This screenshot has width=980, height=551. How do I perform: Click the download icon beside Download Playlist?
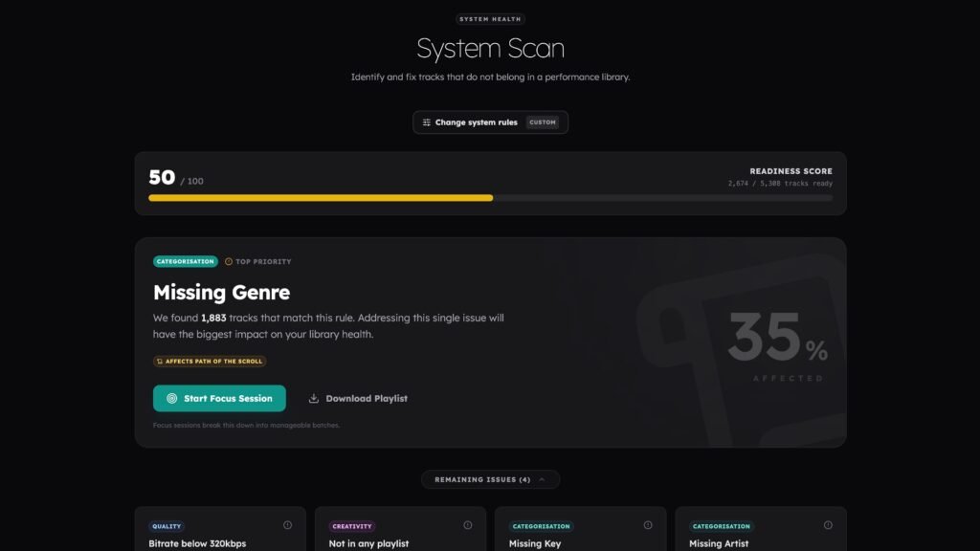pos(314,399)
